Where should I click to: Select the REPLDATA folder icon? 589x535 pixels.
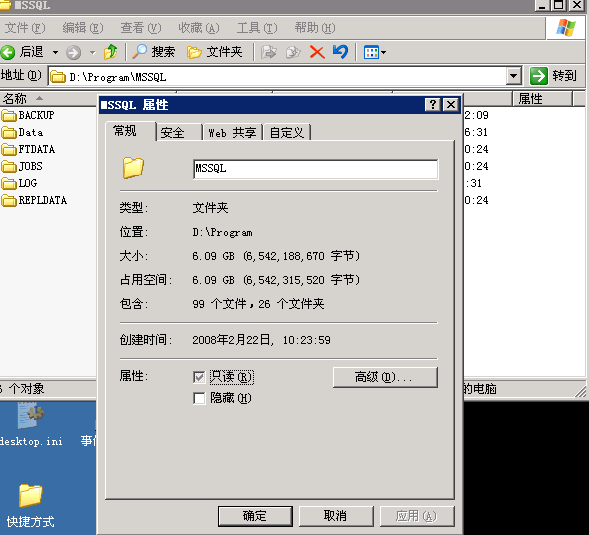pos(9,200)
